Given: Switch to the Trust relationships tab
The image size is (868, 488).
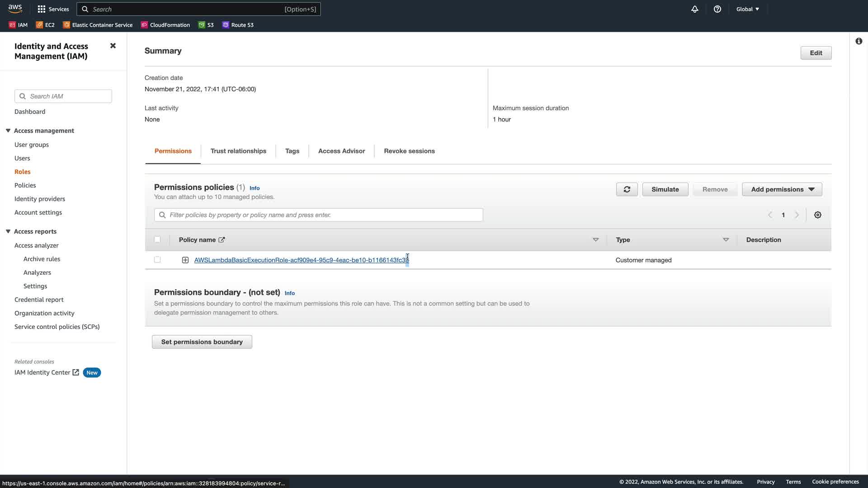Looking at the screenshot, I should 238,151.
